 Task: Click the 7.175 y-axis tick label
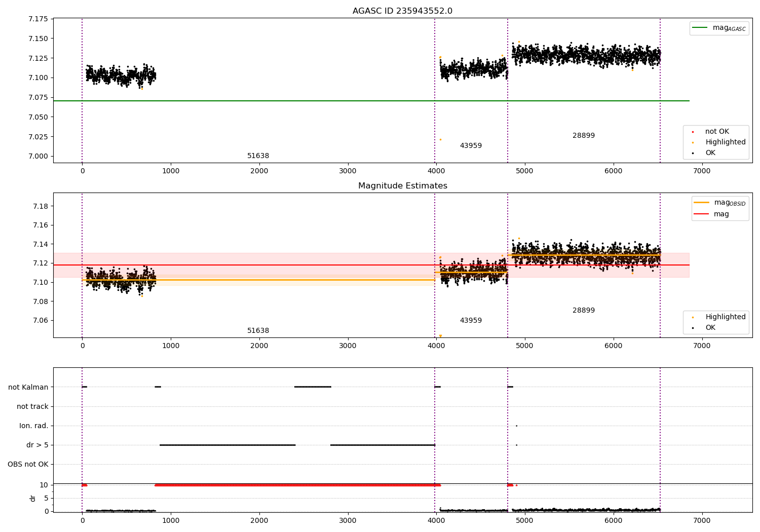click(38, 19)
